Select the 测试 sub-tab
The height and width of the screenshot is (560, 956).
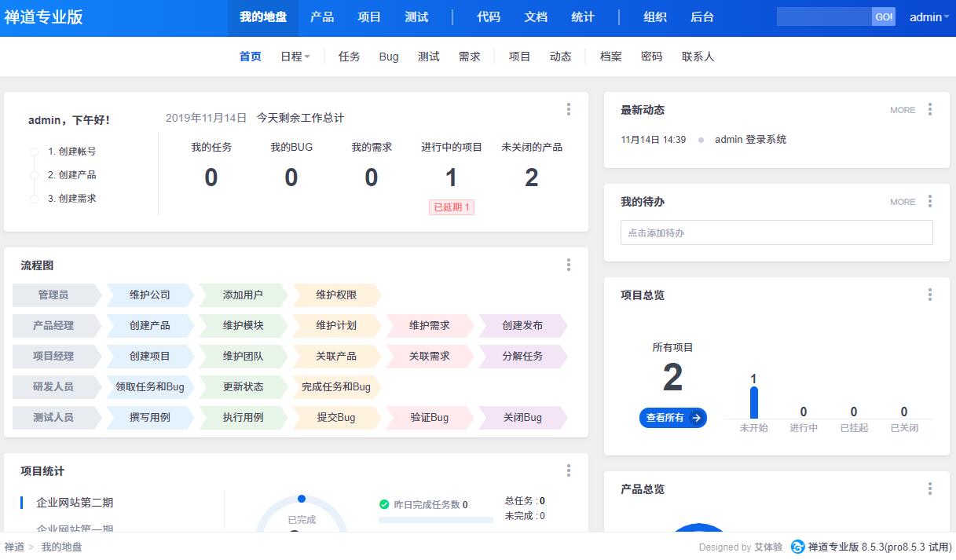point(429,57)
